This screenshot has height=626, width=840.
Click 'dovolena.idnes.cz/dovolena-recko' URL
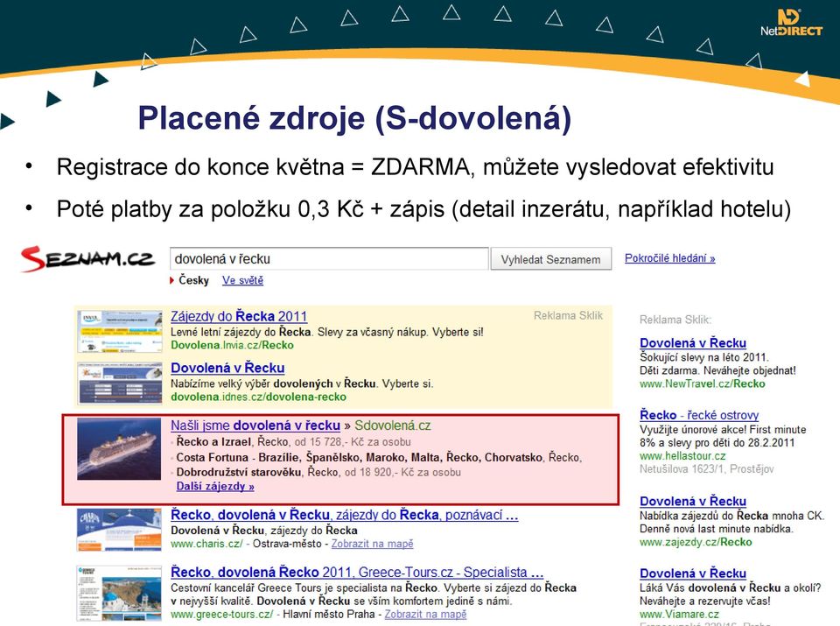[258, 397]
